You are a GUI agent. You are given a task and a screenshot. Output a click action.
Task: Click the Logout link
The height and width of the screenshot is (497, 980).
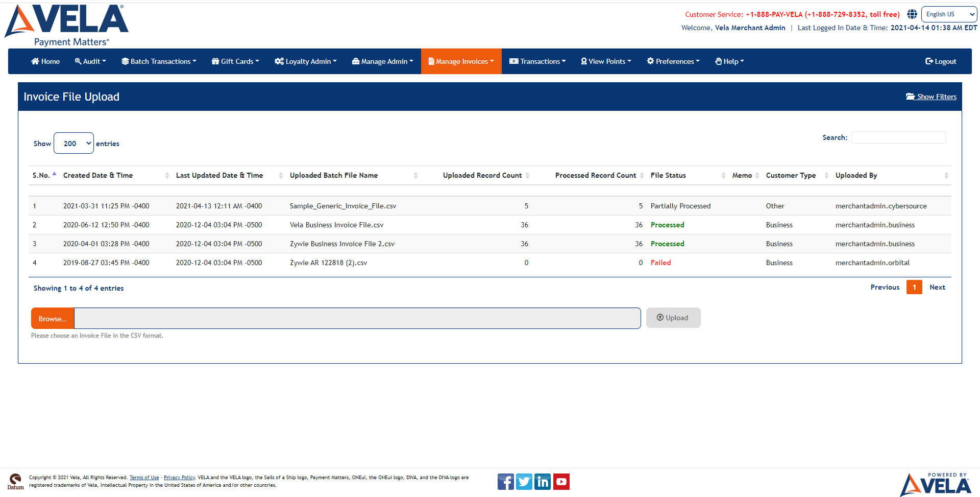941,61
